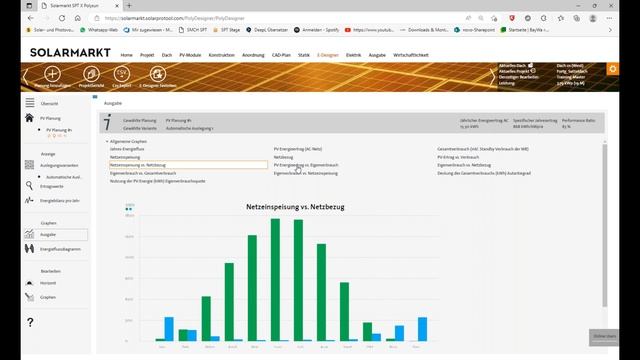Show Nutzung der PV Energie Eigenverbrauchsquote graph

pos(158,181)
